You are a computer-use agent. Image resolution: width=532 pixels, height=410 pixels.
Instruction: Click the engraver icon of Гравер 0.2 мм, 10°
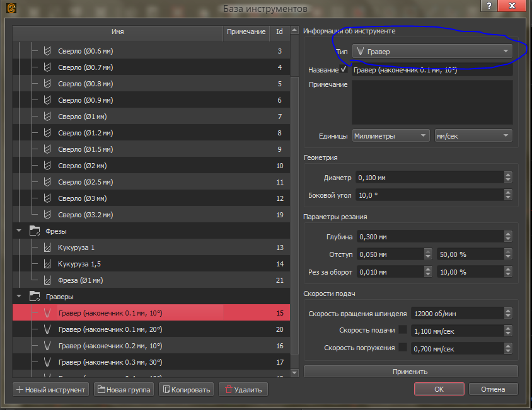47,346
